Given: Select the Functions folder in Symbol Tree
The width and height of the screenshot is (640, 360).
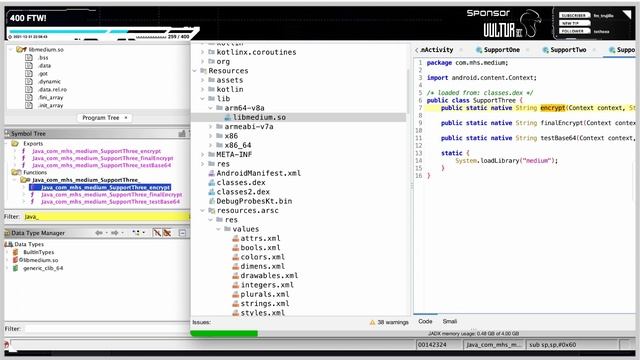Looking at the screenshot, I should [x=35, y=172].
